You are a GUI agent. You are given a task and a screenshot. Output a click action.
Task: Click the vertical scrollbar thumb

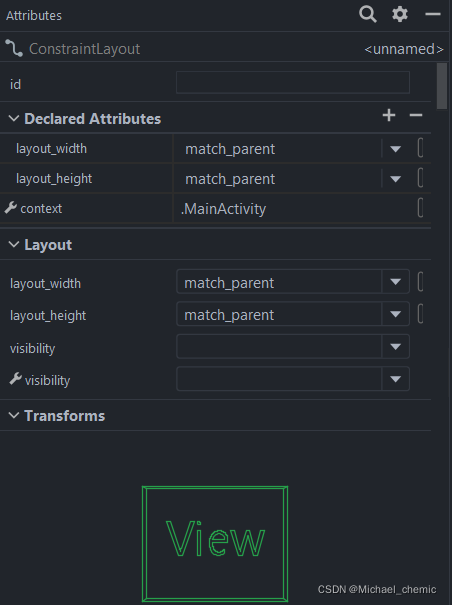(442, 86)
